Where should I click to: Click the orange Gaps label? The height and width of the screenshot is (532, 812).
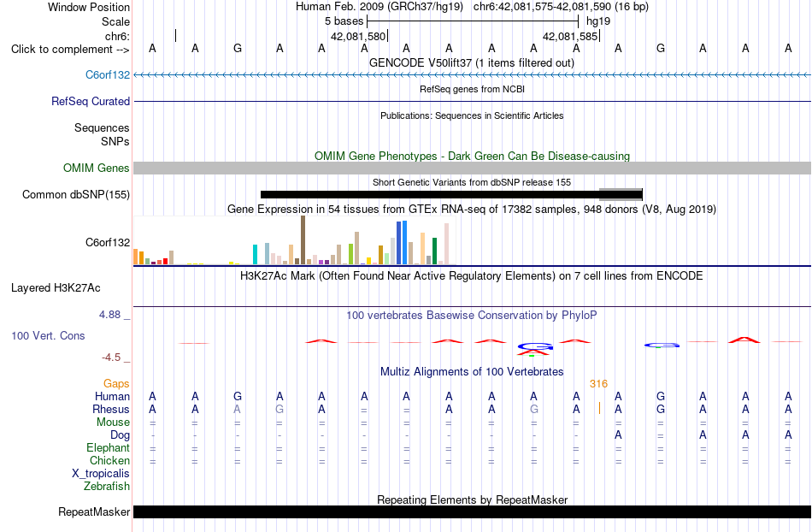tap(116, 383)
